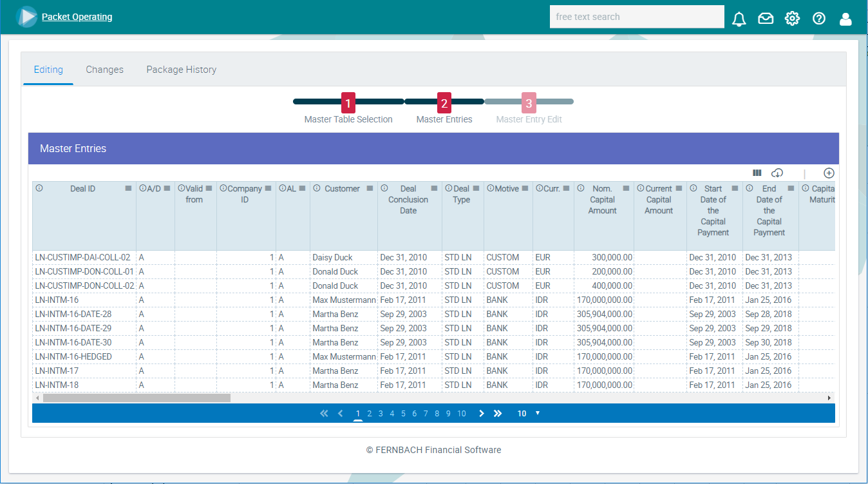Image resolution: width=868 pixels, height=484 pixels.
Task: Click the column chooser icon above table
Action: click(757, 173)
